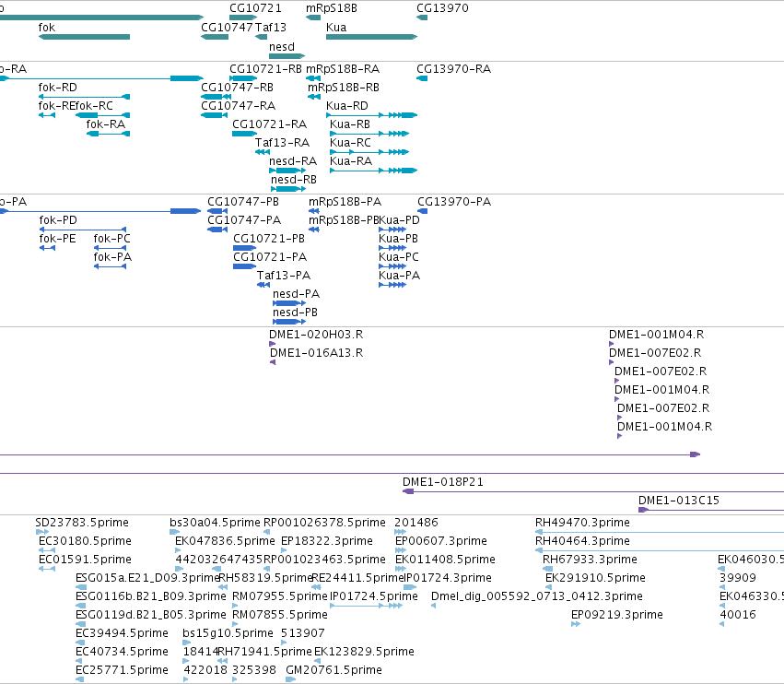Image resolution: width=784 pixels, height=684 pixels.
Task: Click the Kua-PD protein label
Action: point(400,220)
